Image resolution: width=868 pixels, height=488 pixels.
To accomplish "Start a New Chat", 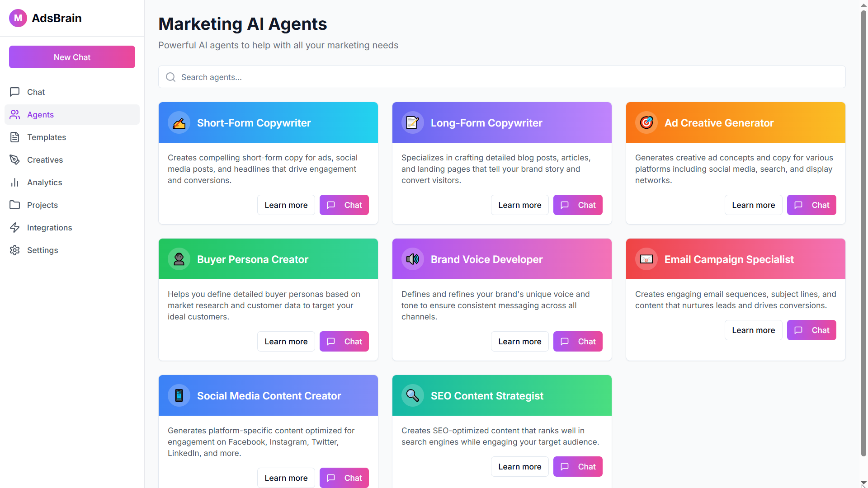I will 72,57.
